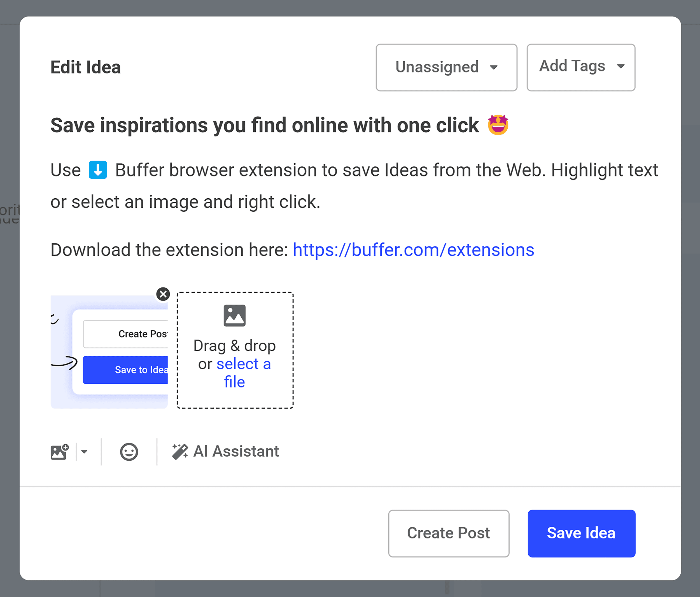Open the Unassigned assignee dropdown
Image resolution: width=700 pixels, height=597 pixels.
pos(446,67)
